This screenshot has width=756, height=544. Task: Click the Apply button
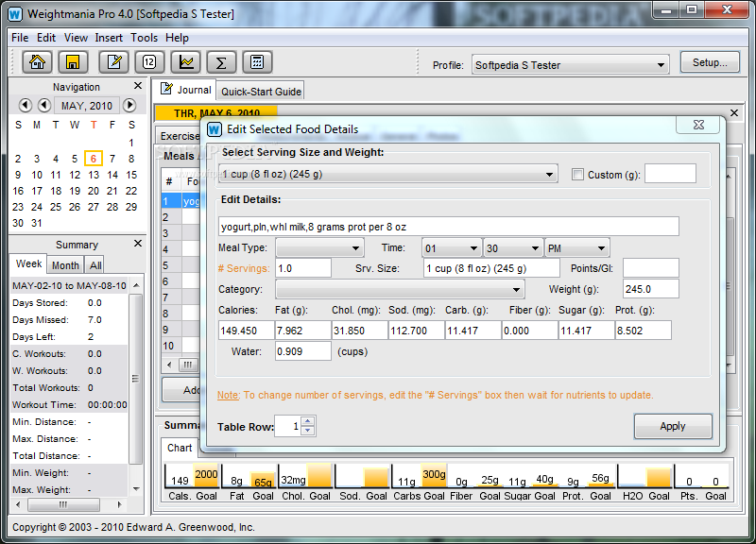tap(673, 426)
